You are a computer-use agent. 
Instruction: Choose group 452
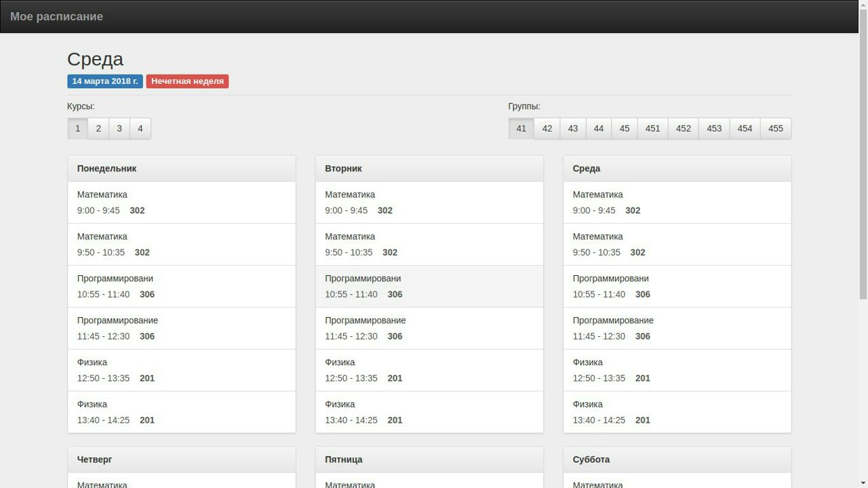[x=684, y=128]
